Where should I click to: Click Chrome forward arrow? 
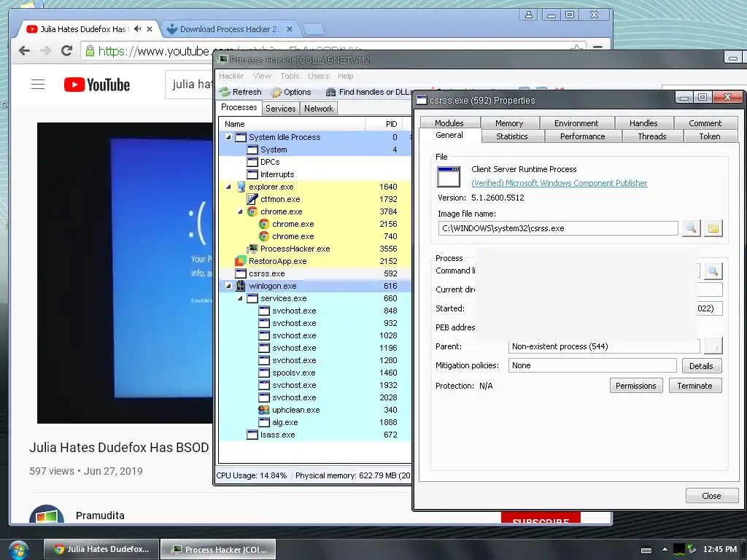tap(46, 50)
